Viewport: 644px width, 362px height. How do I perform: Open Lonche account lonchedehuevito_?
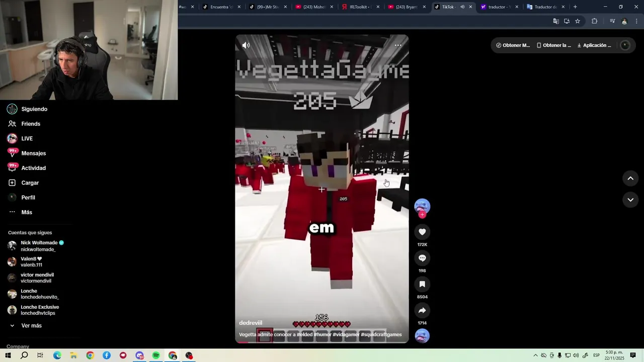click(x=39, y=294)
